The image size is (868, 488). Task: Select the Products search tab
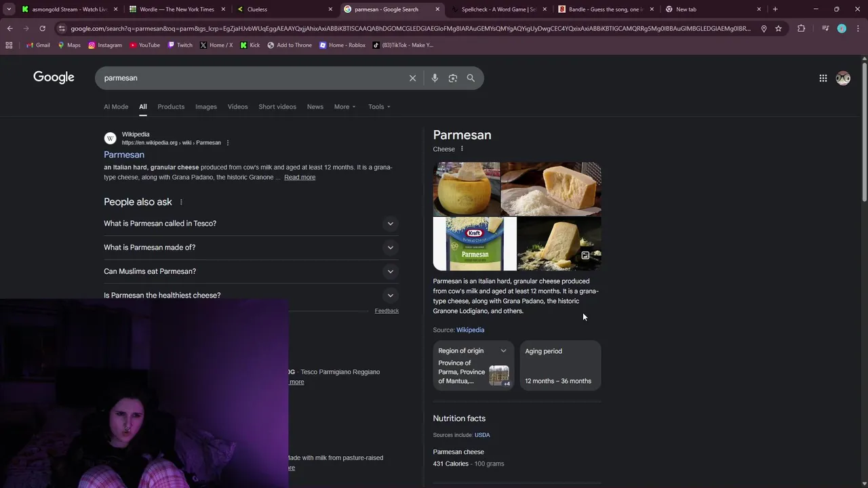pos(171,106)
